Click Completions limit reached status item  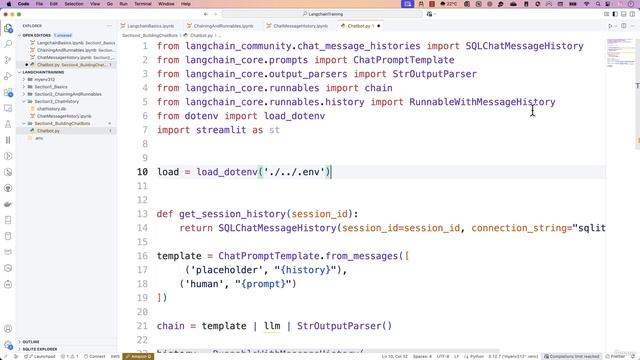coord(572,356)
